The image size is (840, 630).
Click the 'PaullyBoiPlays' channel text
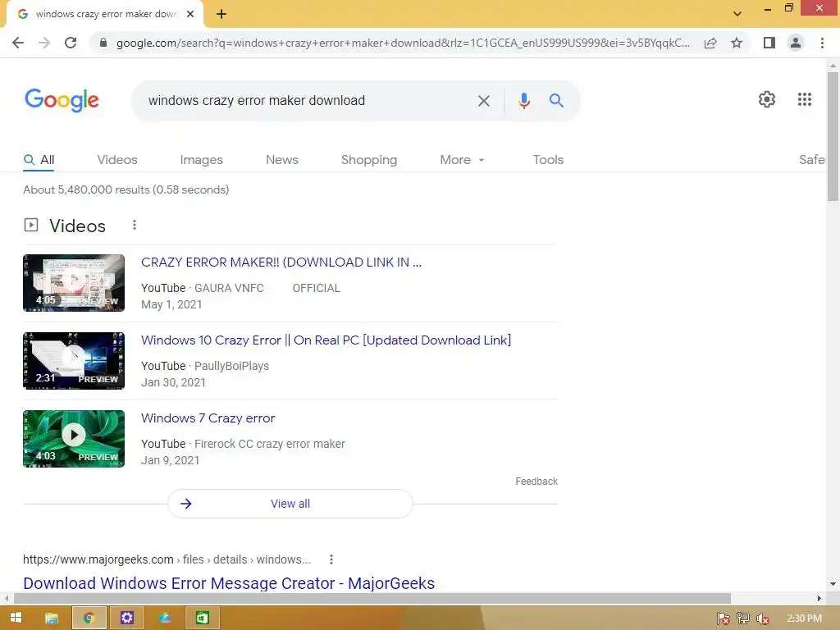pos(231,366)
